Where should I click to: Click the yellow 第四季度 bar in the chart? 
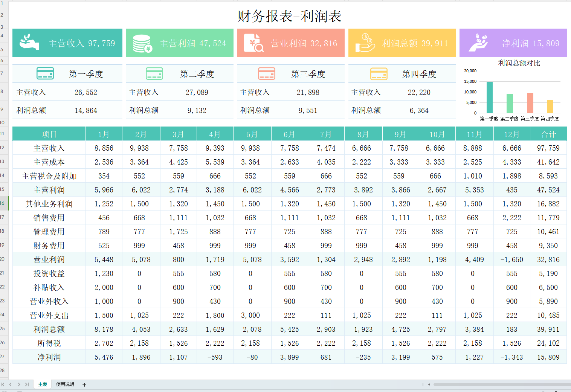tap(550, 106)
